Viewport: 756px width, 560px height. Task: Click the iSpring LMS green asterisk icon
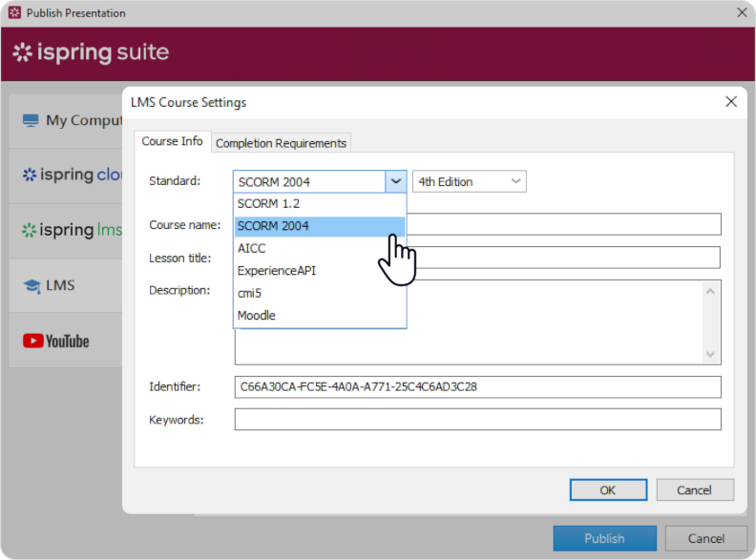tap(29, 230)
